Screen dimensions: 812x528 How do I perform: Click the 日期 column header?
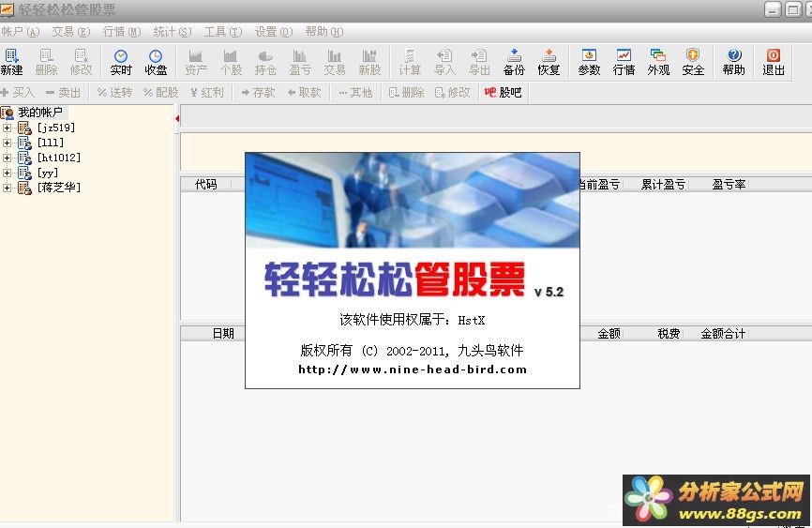click(223, 334)
